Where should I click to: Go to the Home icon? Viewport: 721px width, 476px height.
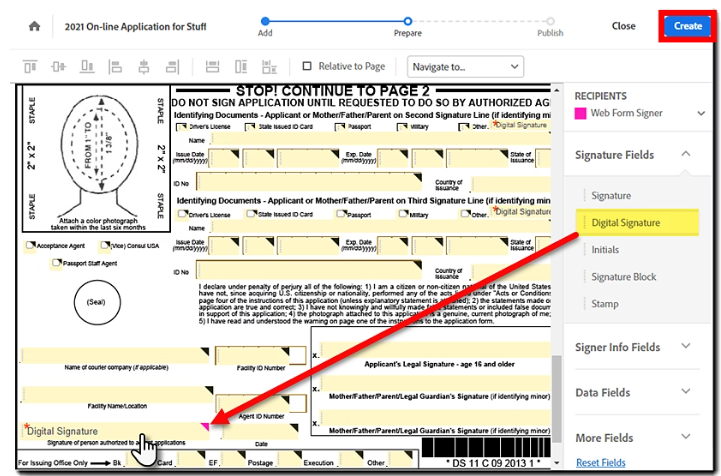point(35,26)
